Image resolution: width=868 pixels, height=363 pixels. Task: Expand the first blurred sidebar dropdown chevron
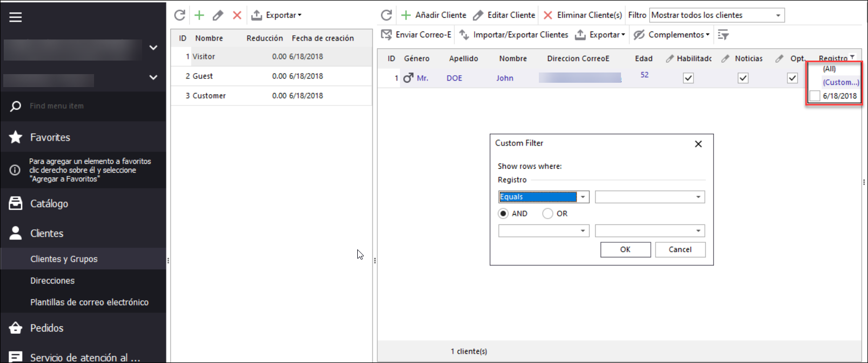click(153, 48)
